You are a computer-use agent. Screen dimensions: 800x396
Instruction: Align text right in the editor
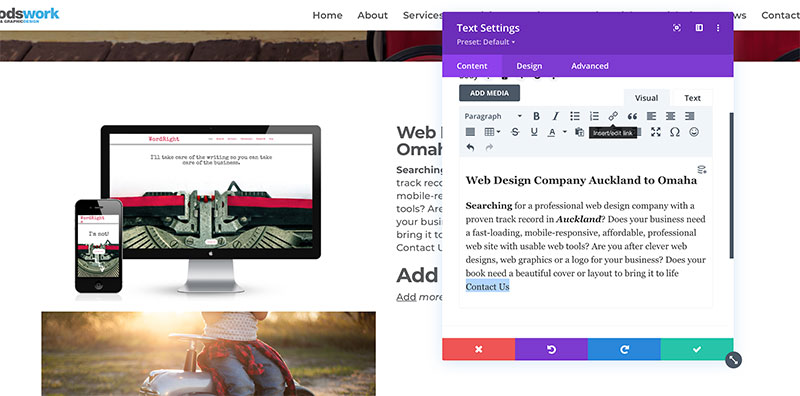pos(690,116)
